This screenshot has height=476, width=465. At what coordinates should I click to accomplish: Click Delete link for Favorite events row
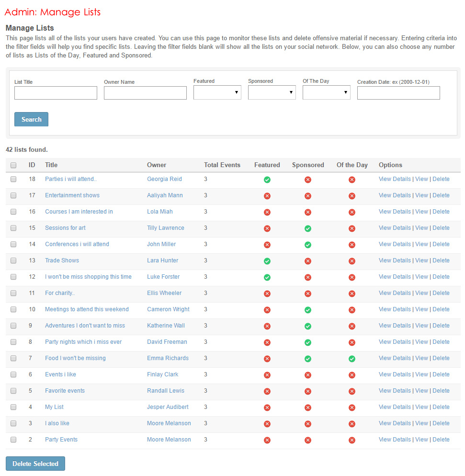click(441, 391)
